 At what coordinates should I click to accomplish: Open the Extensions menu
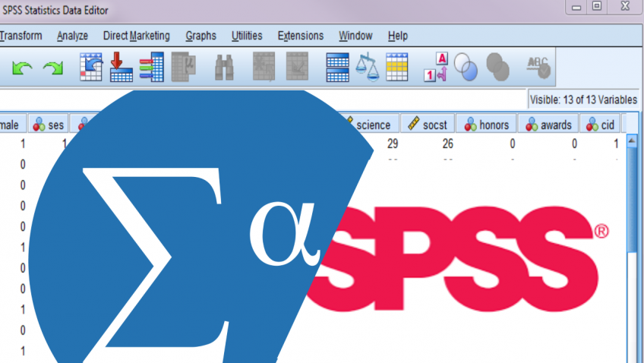pyautogui.click(x=301, y=36)
